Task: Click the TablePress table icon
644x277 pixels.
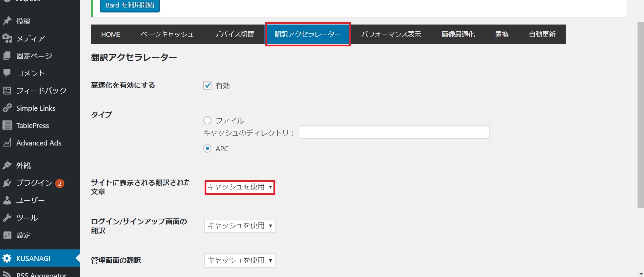Action: [x=7, y=125]
